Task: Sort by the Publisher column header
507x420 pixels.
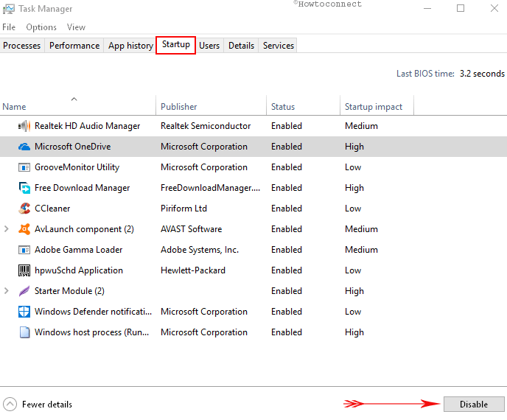Action: [x=211, y=107]
